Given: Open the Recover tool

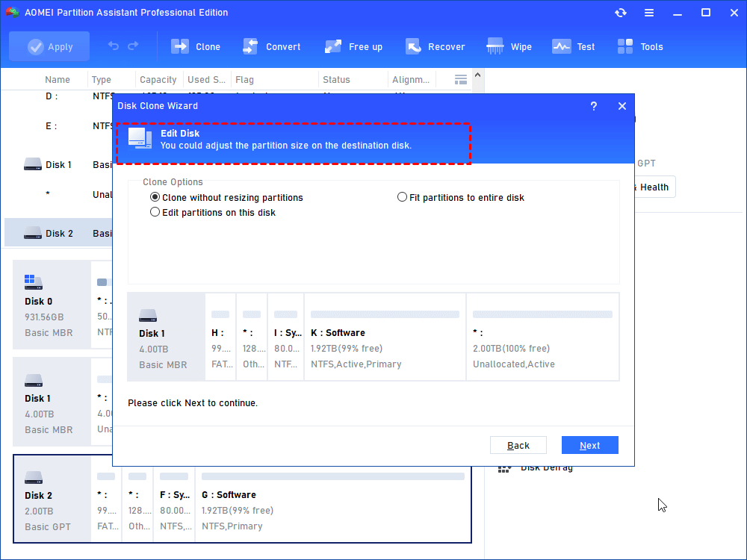Looking at the screenshot, I should coord(435,46).
